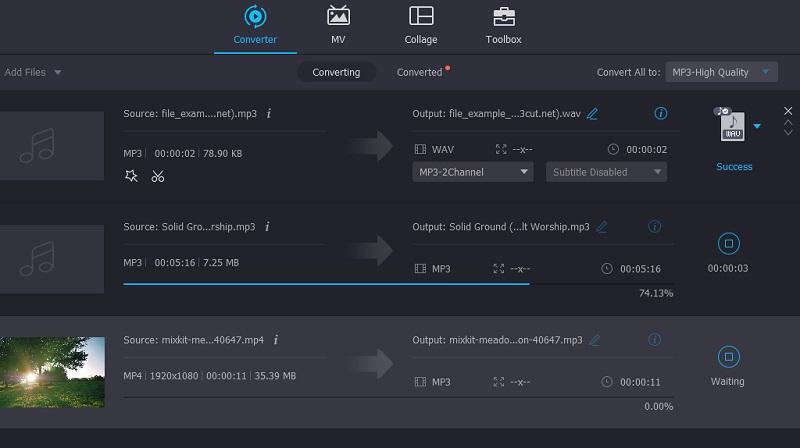Stop the Solid Ground conversion in progress
Image resolution: width=800 pixels, height=448 pixels.
[728, 243]
